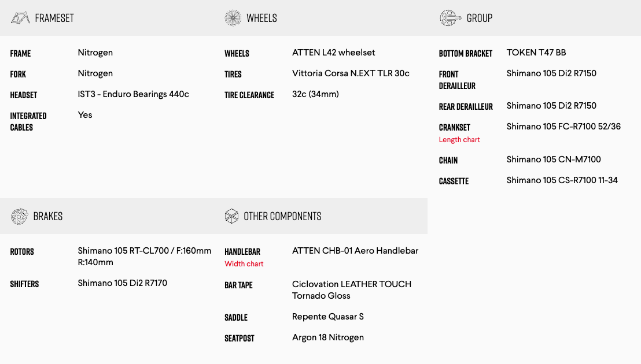Click the Brakes disc rotor icon

pos(20,216)
